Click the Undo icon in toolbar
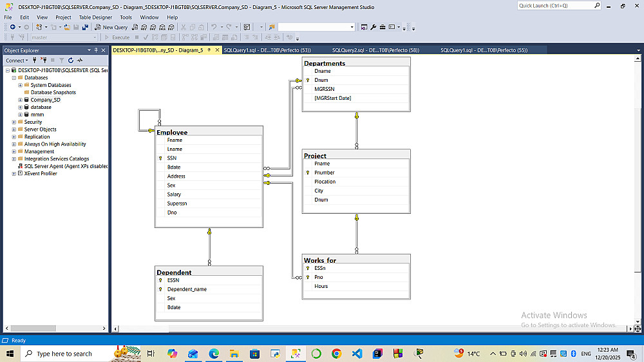The height and width of the screenshot is (362, 644). (214, 27)
